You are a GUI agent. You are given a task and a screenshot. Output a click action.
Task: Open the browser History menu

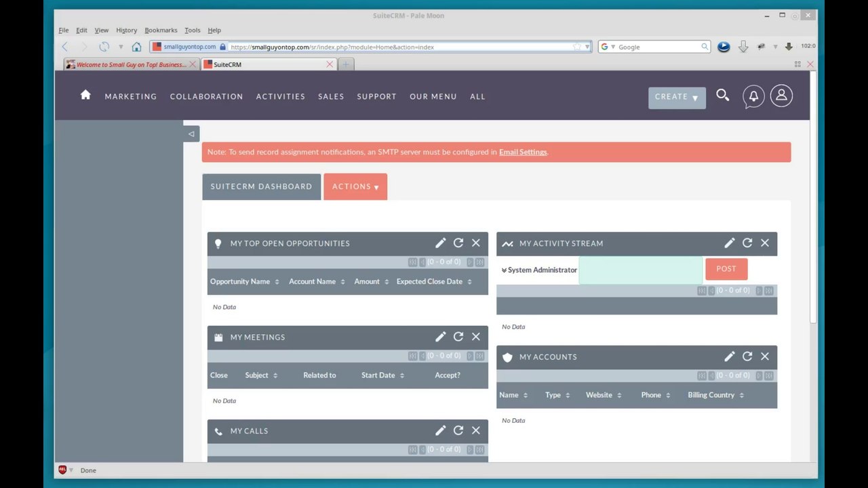point(126,30)
